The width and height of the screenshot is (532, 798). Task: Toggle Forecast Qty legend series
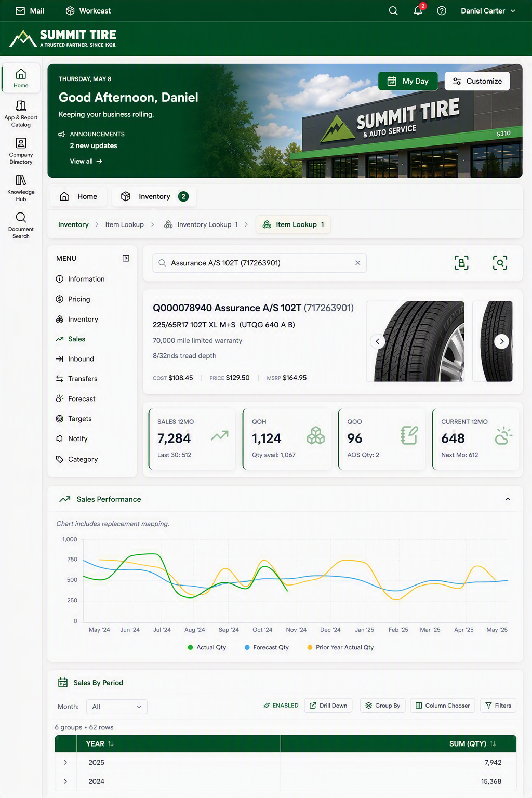[267, 647]
